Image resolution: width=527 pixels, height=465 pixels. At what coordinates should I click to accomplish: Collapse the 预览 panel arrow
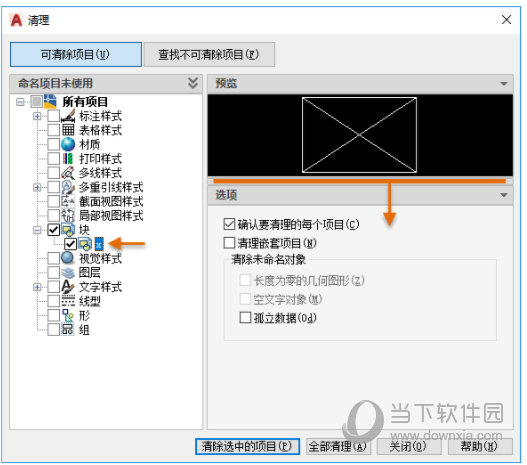click(503, 84)
